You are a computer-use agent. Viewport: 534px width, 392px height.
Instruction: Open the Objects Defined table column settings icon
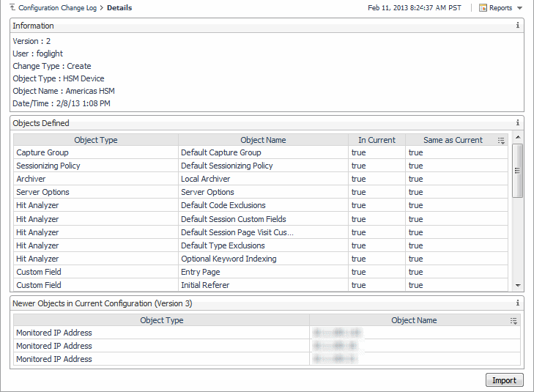[501, 141]
